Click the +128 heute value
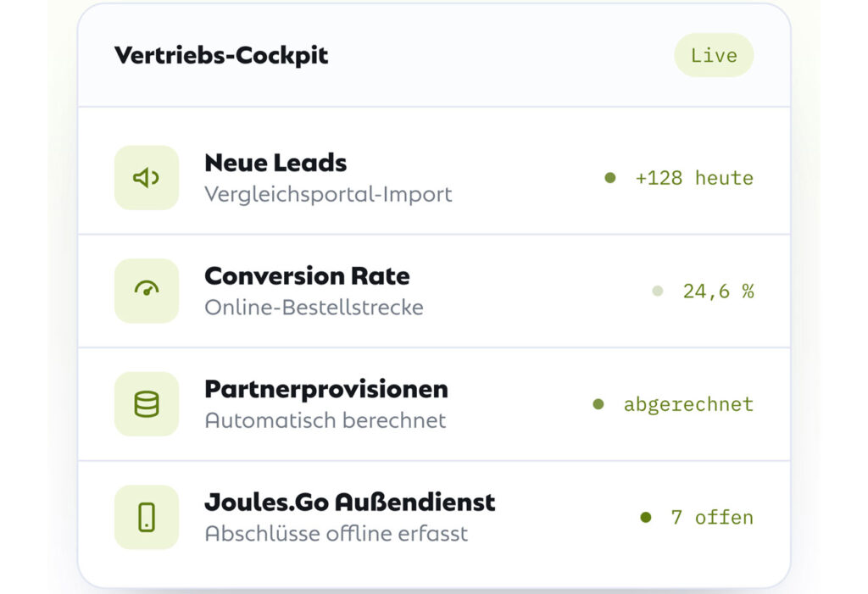Viewport: 868px width, 594px height. [x=694, y=178]
